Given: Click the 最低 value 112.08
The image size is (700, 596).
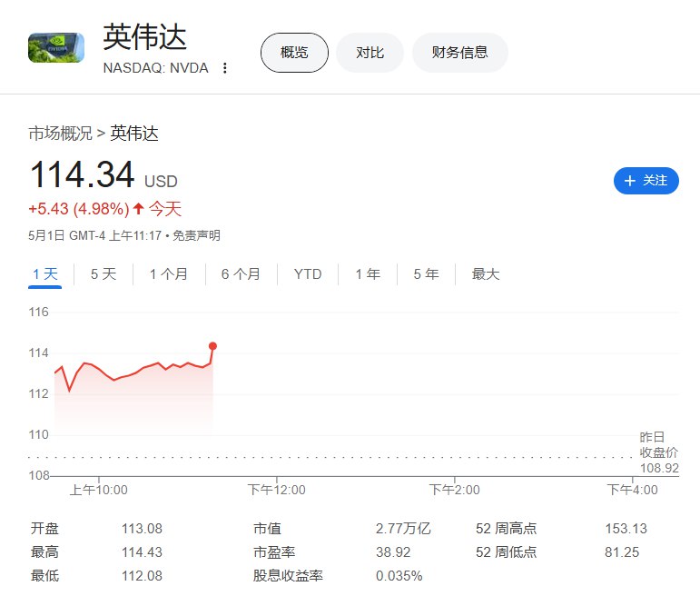Looking at the screenshot, I should coord(142,575).
